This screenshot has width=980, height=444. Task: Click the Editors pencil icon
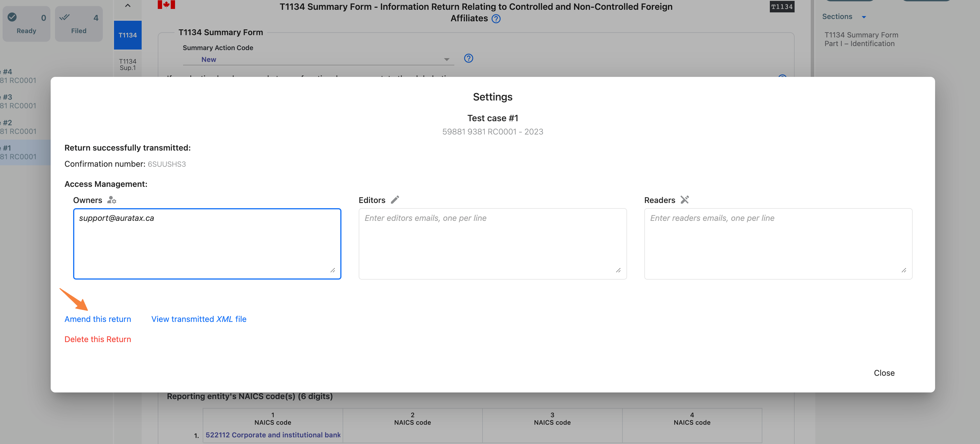[x=395, y=200]
